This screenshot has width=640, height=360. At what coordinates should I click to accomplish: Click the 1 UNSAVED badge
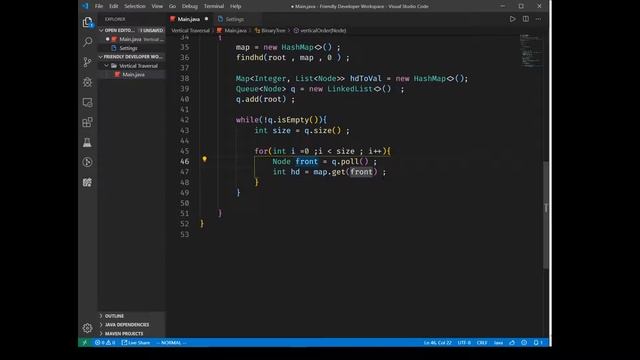pos(151,30)
